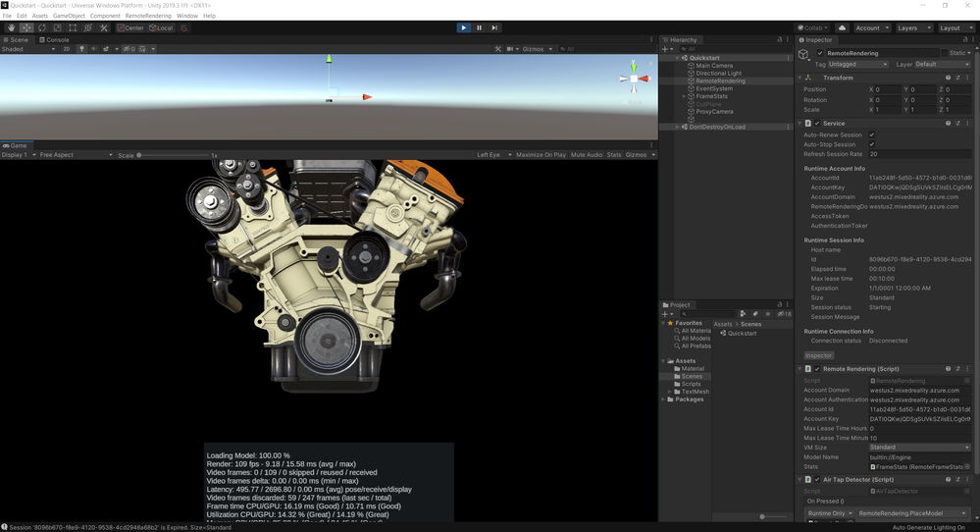Open the Tag Untagged dropdown
This screenshot has height=532, width=980.
tap(857, 65)
